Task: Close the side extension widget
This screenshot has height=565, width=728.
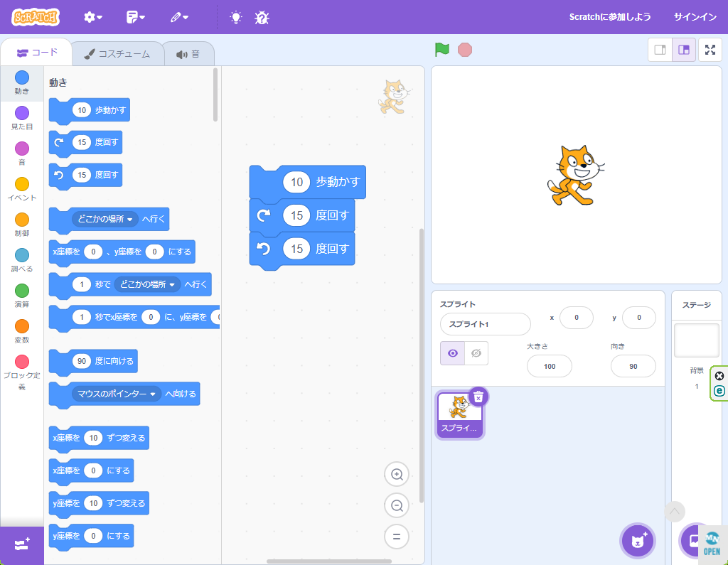Action: coord(719,376)
